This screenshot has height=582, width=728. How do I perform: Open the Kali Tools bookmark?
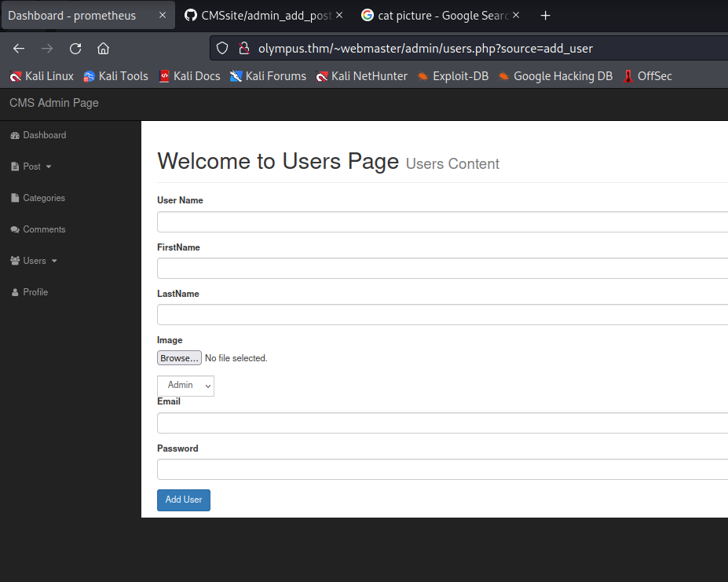click(x=115, y=76)
